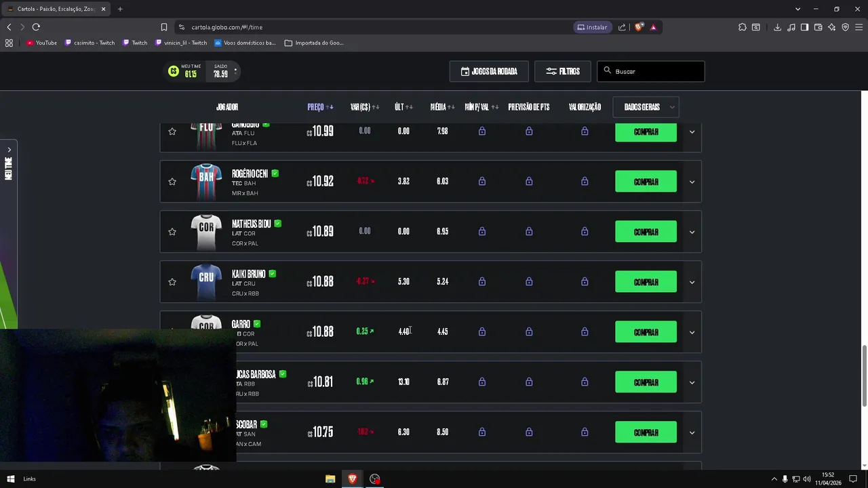Click Rogério Ceni's verified green check badge

click(x=275, y=174)
